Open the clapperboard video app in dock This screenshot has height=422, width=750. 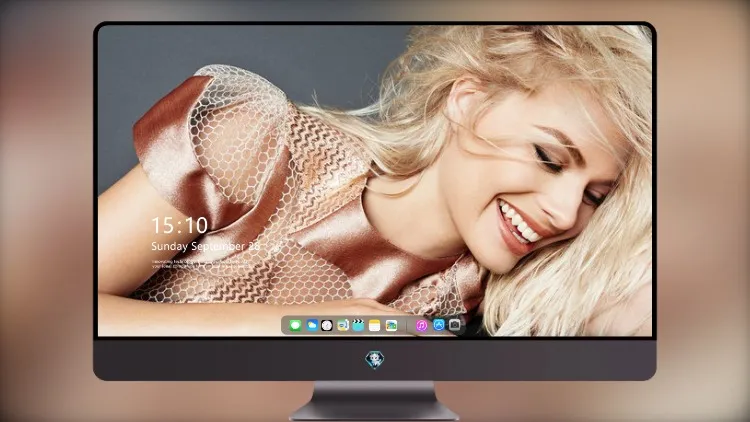358,325
